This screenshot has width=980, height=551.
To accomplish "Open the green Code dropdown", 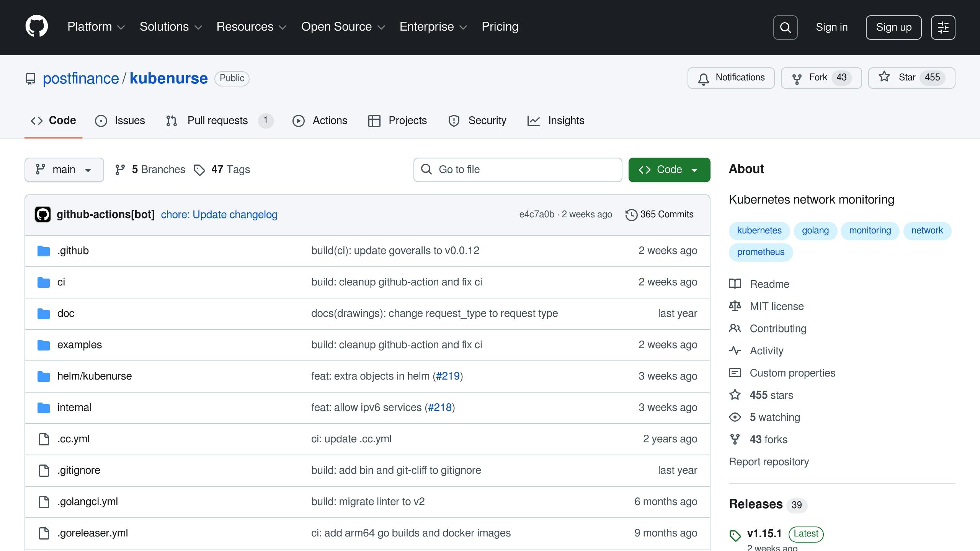I will click(x=669, y=170).
